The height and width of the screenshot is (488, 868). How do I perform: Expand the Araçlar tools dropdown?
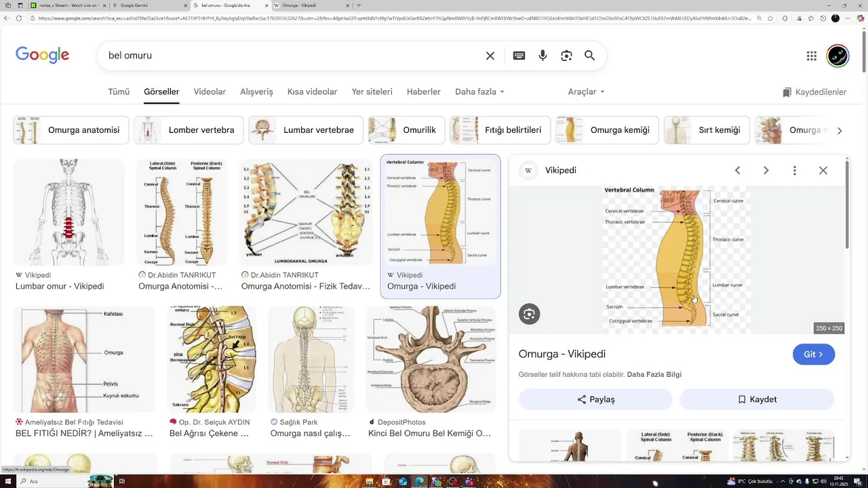(586, 91)
